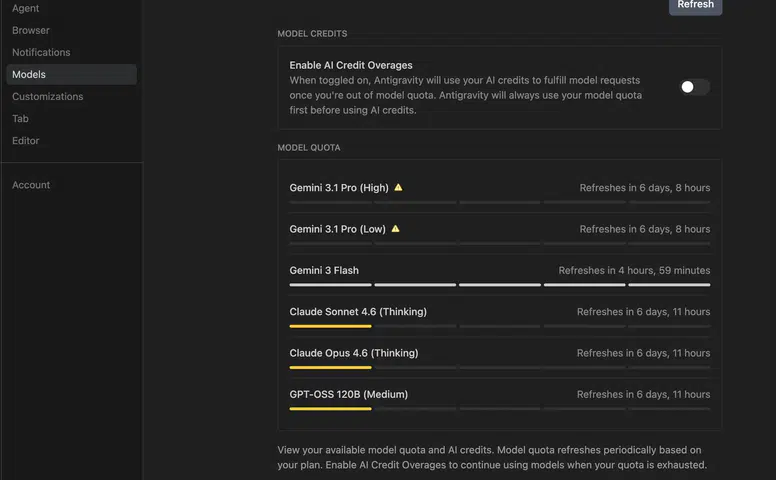Click the Claude Opus 4.6 (Thinking) quota bar
The width and height of the screenshot is (776, 480).
pos(500,367)
